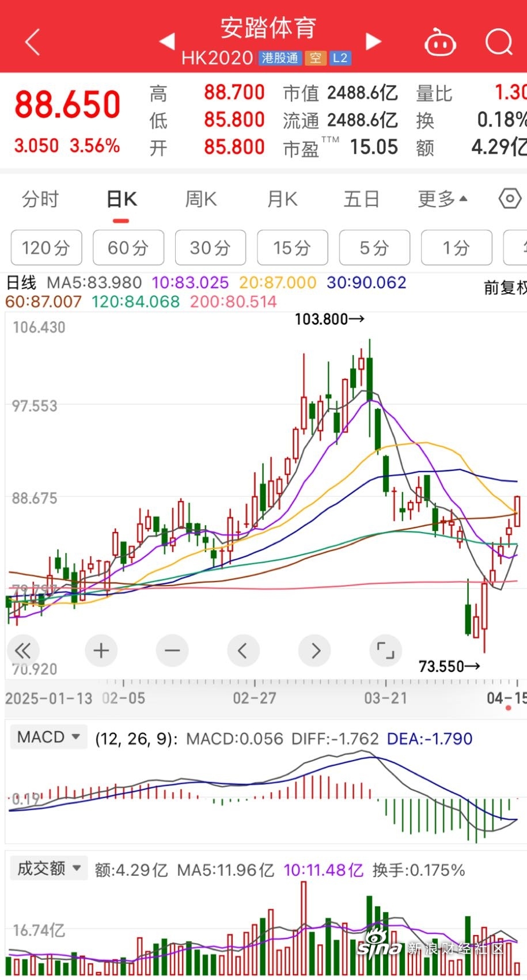Image resolution: width=527 pixels, height=980 pixels.
Task: Move chart left with chevron button
Action: click(243, 651)
